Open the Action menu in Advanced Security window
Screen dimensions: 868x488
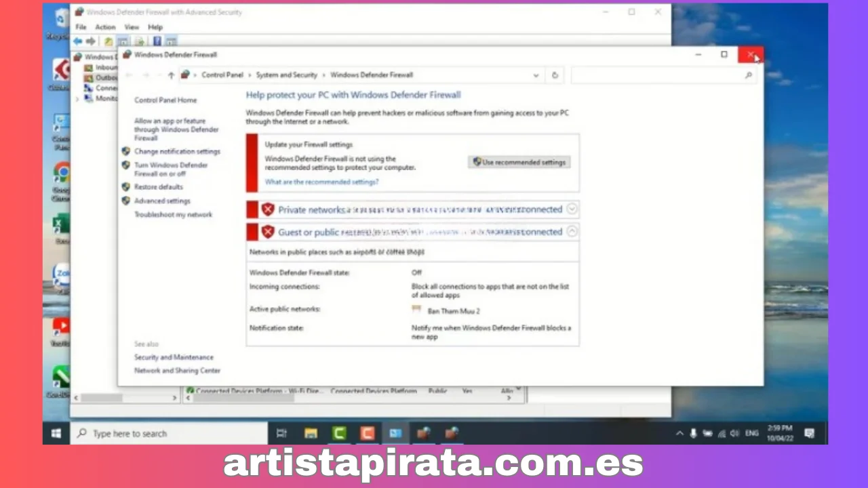click(105, 27)
